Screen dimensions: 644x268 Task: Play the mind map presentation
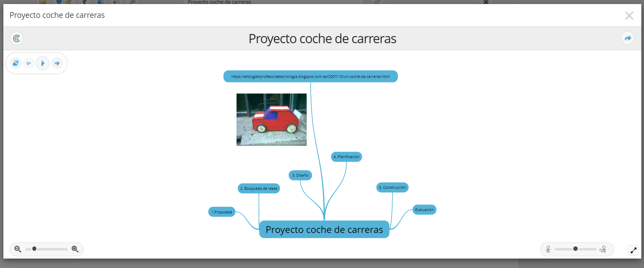[x=43, y=63]
